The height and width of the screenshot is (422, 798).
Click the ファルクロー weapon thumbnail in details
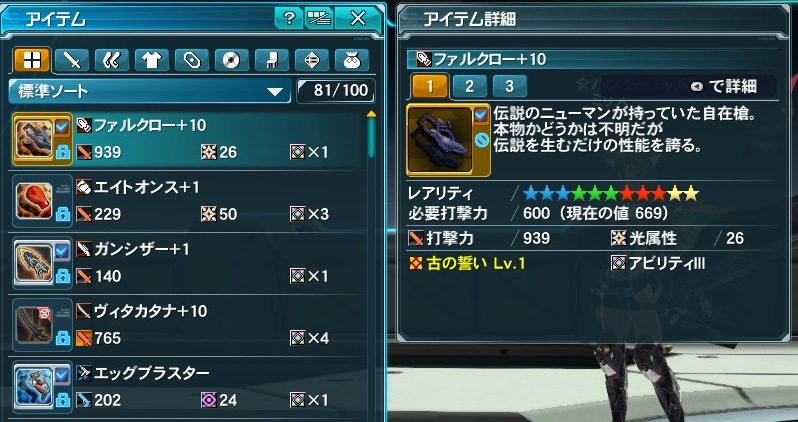440,140
